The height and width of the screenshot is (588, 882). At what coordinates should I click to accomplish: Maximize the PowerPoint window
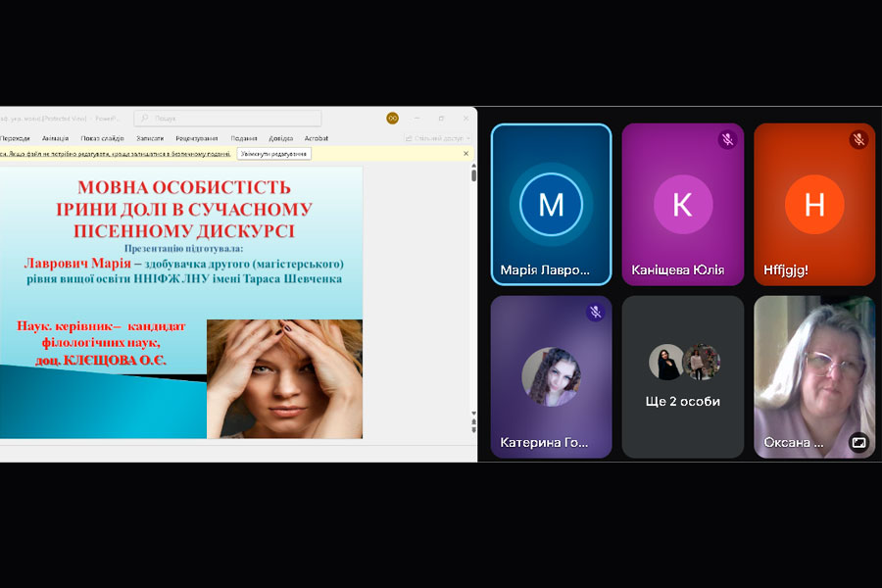tap(441, 119)
